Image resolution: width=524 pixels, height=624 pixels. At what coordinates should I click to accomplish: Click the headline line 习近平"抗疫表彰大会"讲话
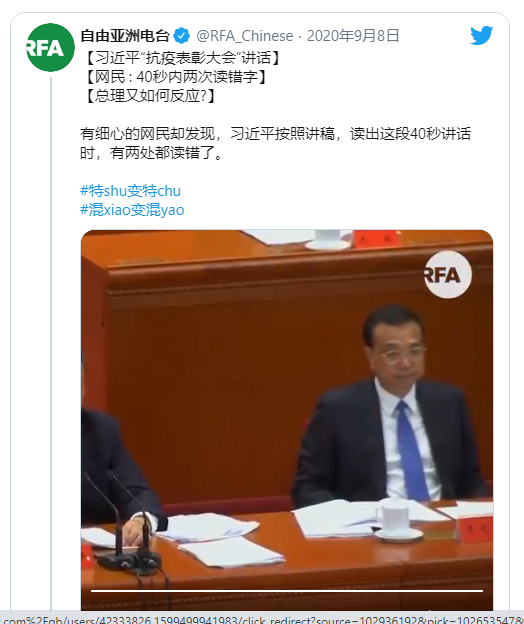pos(183,58)
